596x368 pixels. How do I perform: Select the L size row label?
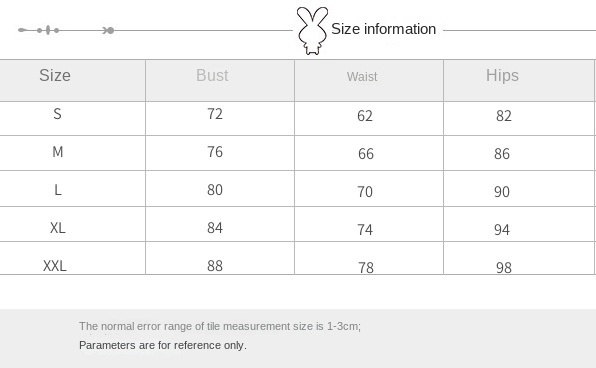click(x=58, y=190)
